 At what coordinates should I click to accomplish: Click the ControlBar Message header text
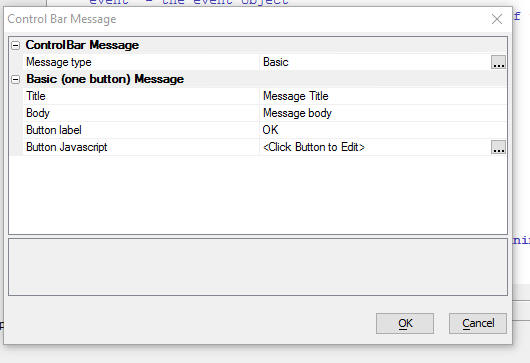pyautogui.click(x=82, y=45)
